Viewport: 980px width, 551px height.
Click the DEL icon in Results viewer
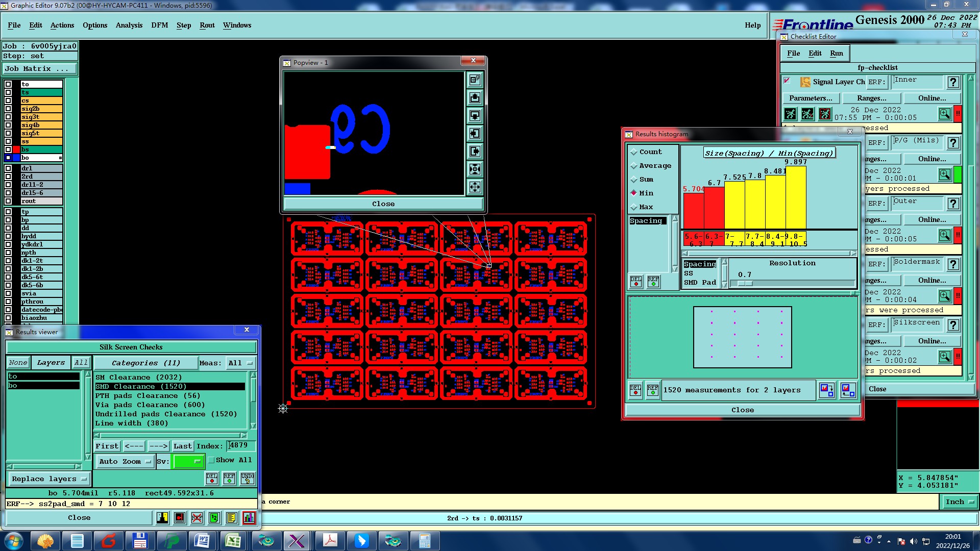click(212, 479)
